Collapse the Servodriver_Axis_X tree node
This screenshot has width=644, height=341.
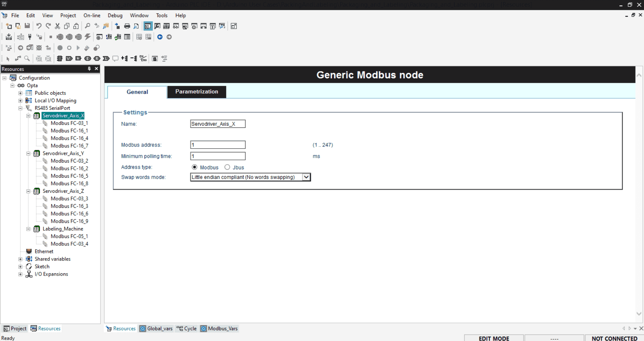pyautogui.click(x=28, y=116)
